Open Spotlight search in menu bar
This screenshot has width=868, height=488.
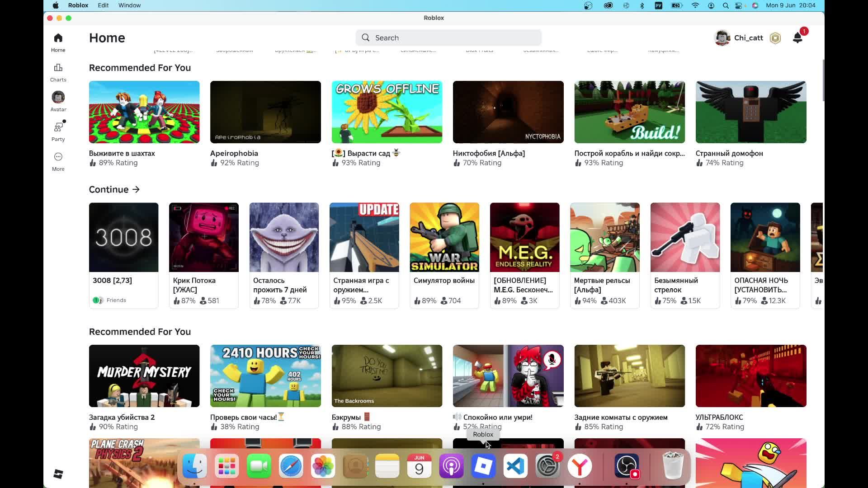point(726,5)
